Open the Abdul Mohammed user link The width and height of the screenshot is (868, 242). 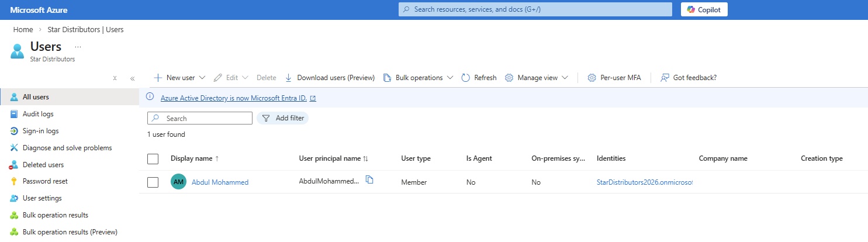point(220,182)
